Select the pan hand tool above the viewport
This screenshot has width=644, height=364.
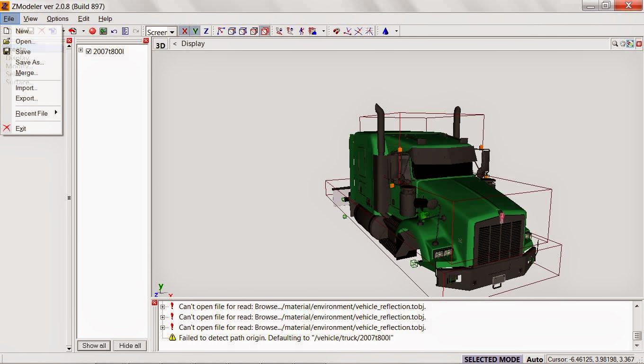622,44
